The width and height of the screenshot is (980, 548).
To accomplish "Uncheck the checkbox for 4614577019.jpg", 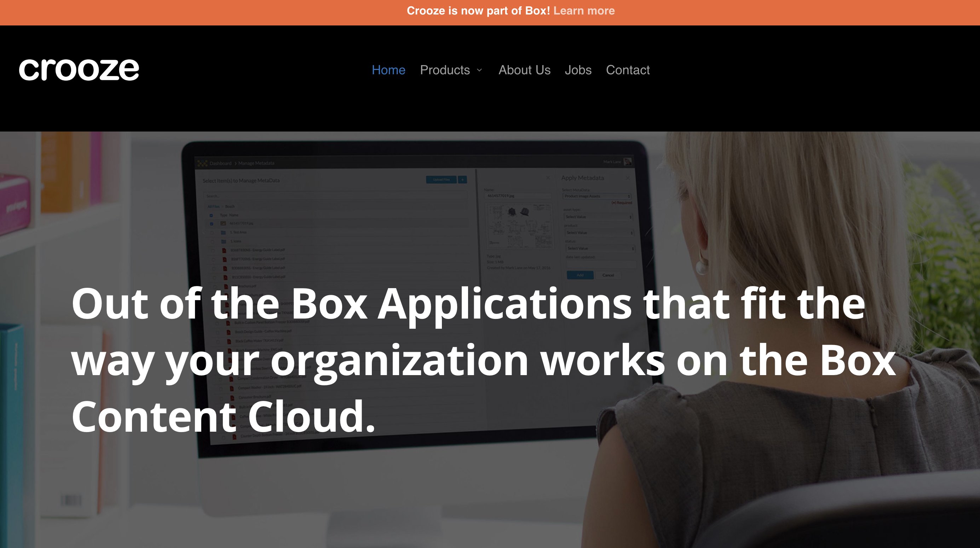I will click(x=212, y=223).
